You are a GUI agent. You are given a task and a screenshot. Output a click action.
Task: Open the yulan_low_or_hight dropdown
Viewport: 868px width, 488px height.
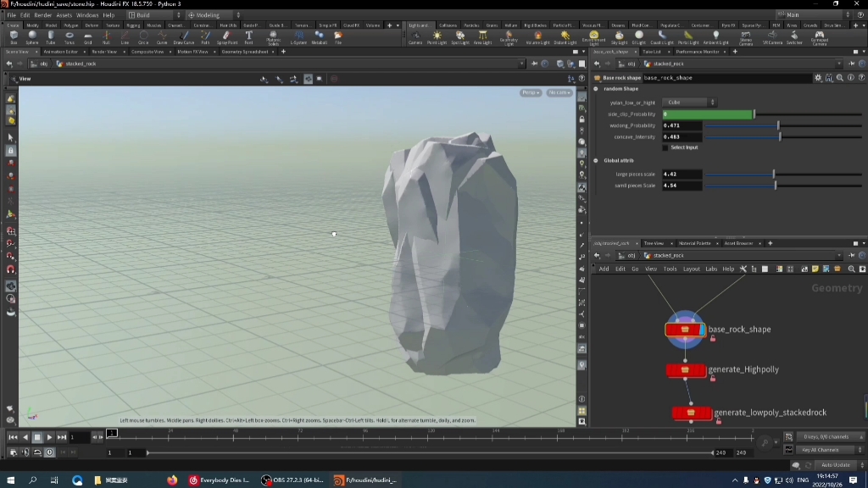coord(688,103)
